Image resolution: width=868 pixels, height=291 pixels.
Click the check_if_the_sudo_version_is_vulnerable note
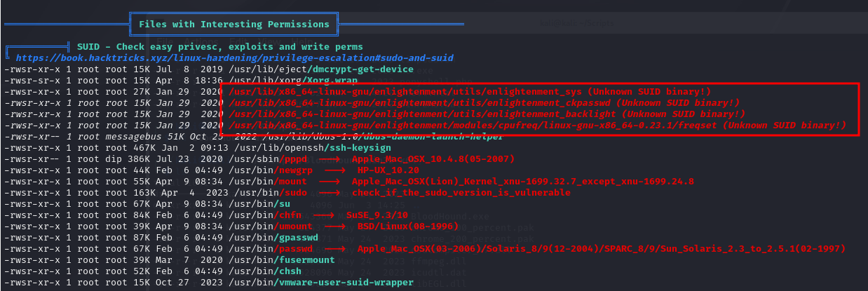click(461, 193)
